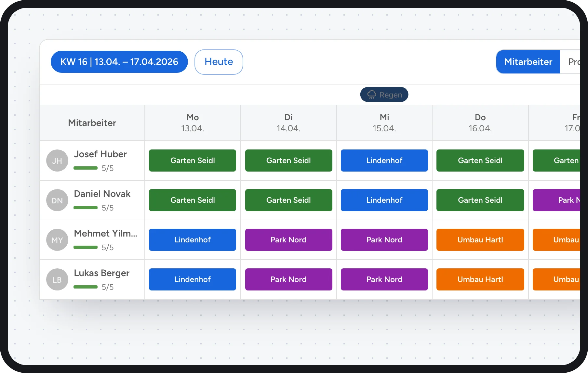Click the name Josef Huber
The width and height of the screenshot is (588, 373).
click(x=100, y=154)
